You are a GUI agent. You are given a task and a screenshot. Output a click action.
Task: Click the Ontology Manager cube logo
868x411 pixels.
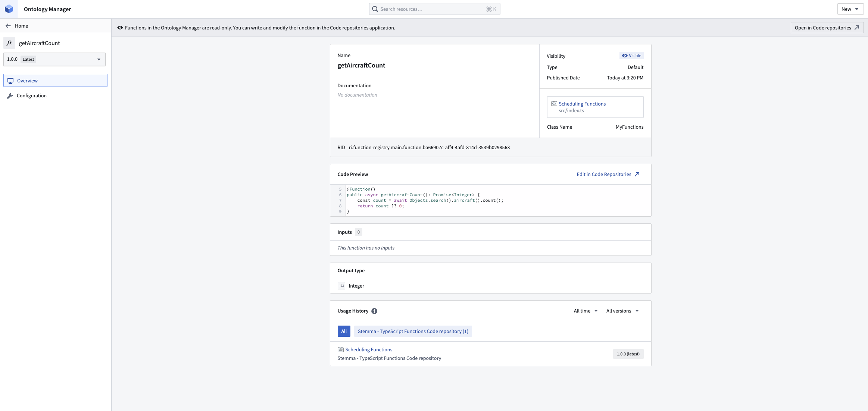click(9, 9)
